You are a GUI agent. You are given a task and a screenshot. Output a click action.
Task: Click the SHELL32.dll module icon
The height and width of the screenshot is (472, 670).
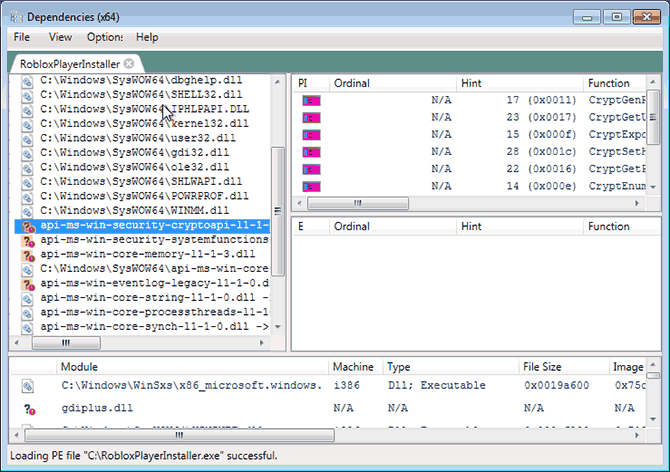27,96
